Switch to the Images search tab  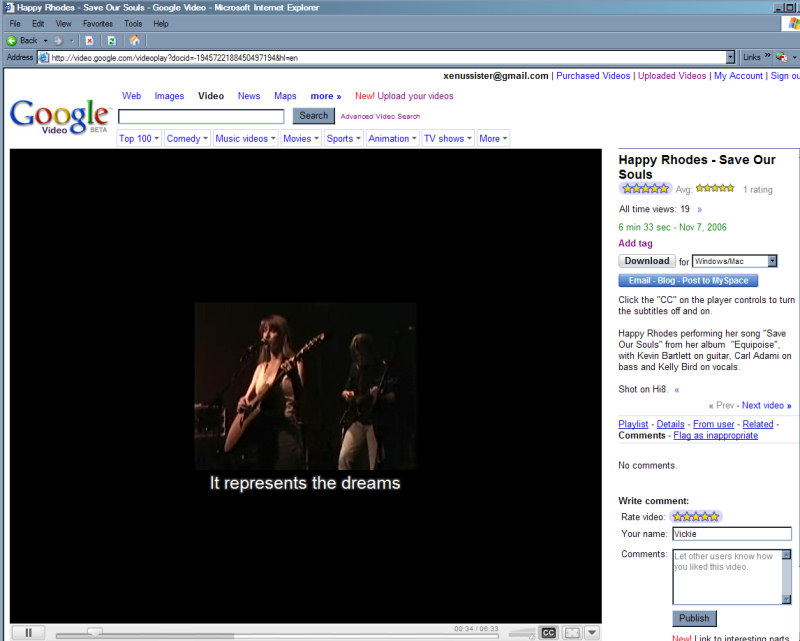click(x=169, y=96)
